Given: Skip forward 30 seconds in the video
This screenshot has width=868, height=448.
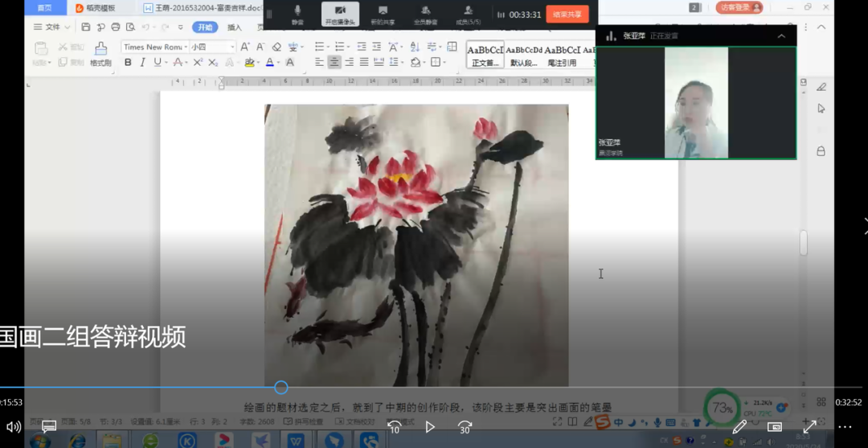Looking at the screenshot, I should (x=465, y=426).
